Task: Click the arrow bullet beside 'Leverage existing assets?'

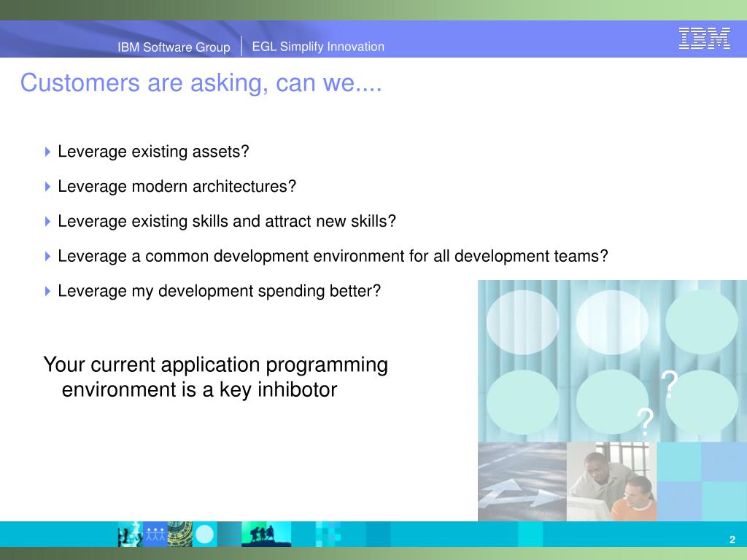Action: [47, 152]
